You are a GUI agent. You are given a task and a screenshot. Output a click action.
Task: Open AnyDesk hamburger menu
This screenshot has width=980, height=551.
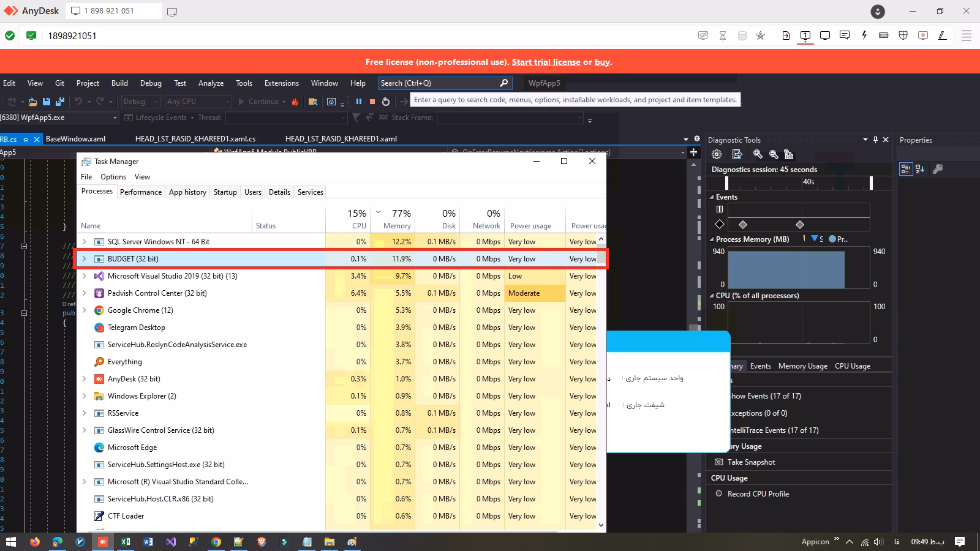(967, 36)
